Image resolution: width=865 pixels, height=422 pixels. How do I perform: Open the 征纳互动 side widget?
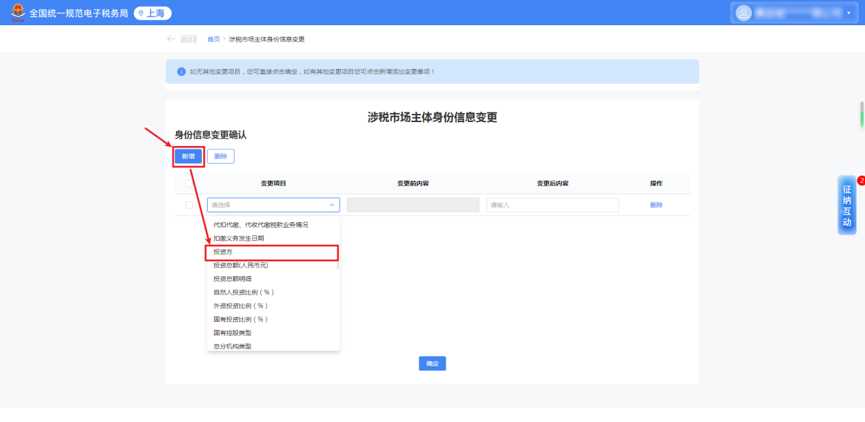(x=847, y=205)
